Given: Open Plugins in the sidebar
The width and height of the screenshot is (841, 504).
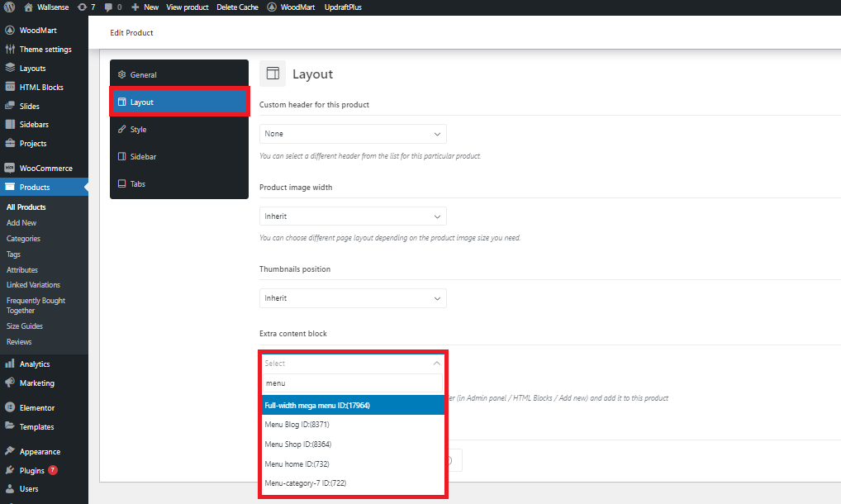Looking at the screenshot, I should (x=44, y=470).
